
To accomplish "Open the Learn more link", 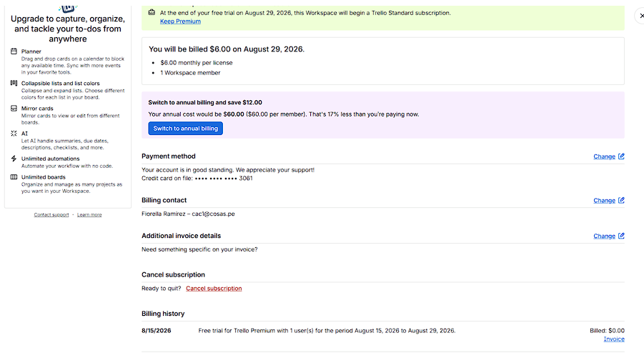I will [x=89, y=214].
